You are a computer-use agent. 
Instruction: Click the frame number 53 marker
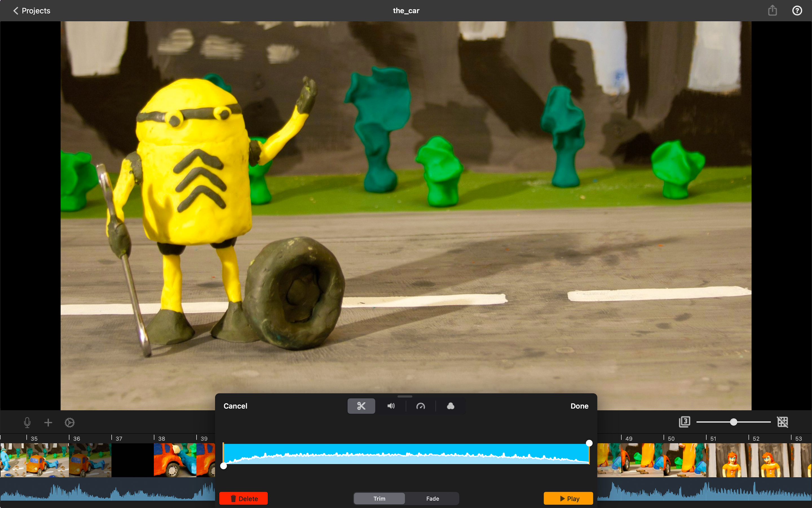[798, 439]
